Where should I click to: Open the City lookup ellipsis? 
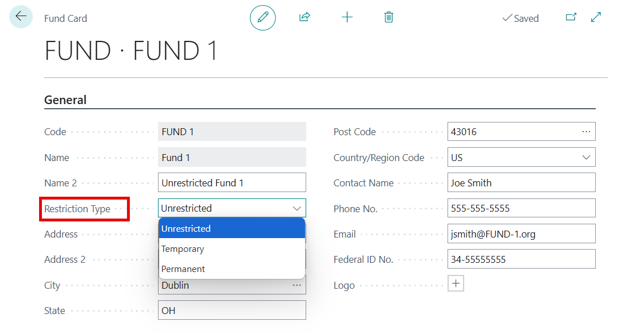coord(297,285)
